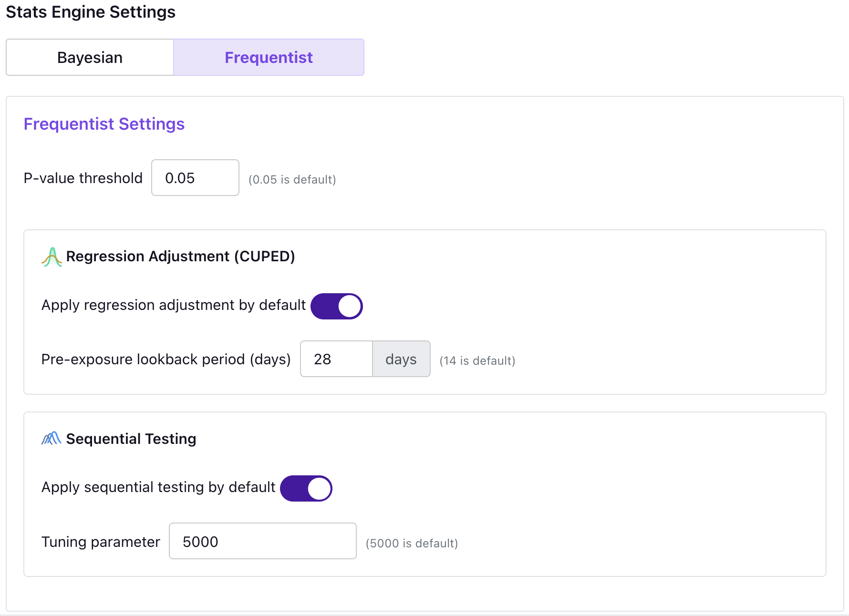Click the Tuning parameter label
Screen dimensions: 849x616
[x=101, y=542]
